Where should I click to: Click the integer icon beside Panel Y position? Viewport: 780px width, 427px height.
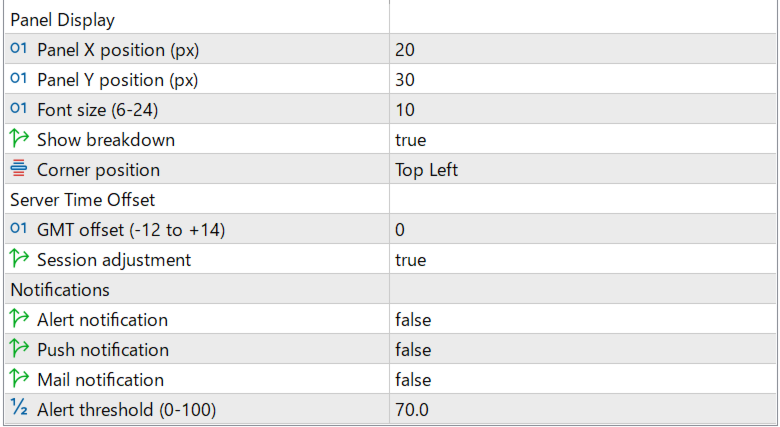[19, 80]
